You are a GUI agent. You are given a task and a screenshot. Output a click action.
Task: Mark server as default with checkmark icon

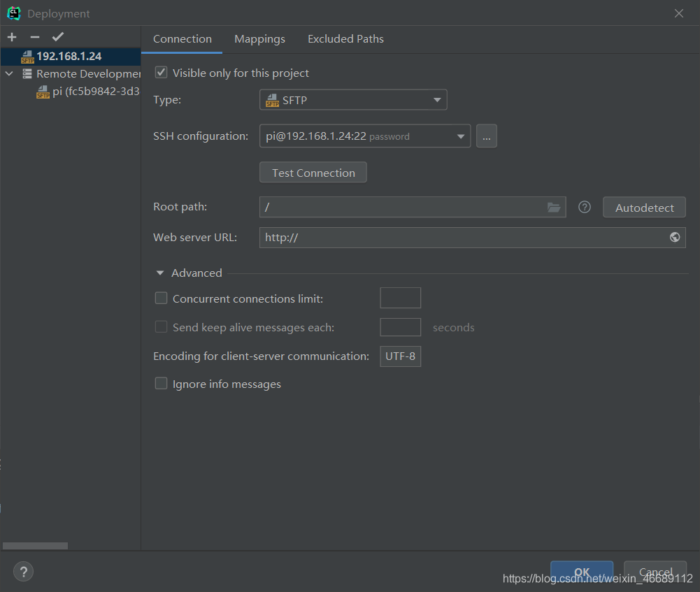pyautogui.click(x=58, y=37)
